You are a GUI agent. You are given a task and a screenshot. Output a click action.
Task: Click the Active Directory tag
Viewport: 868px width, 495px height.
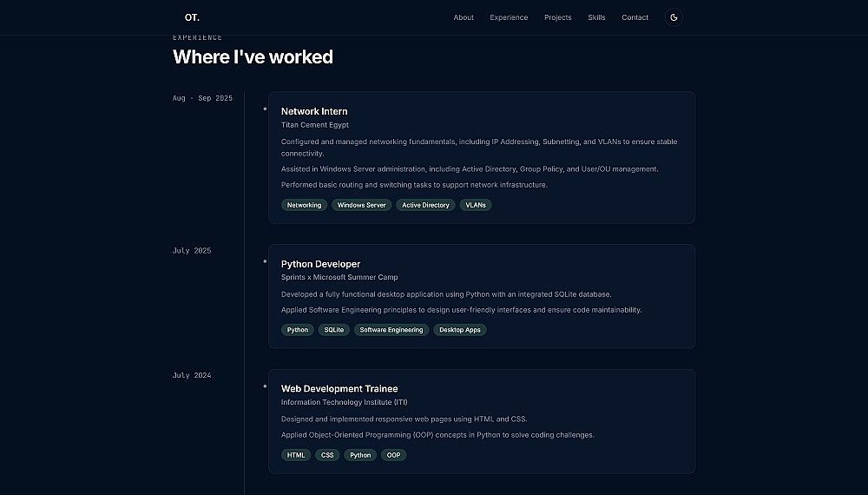425,205
